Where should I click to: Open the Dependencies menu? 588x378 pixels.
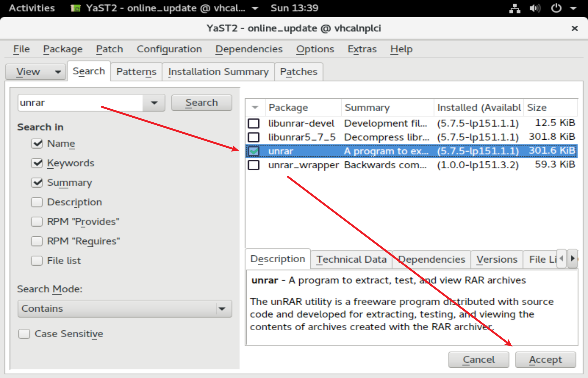click(x=249, y=49)
